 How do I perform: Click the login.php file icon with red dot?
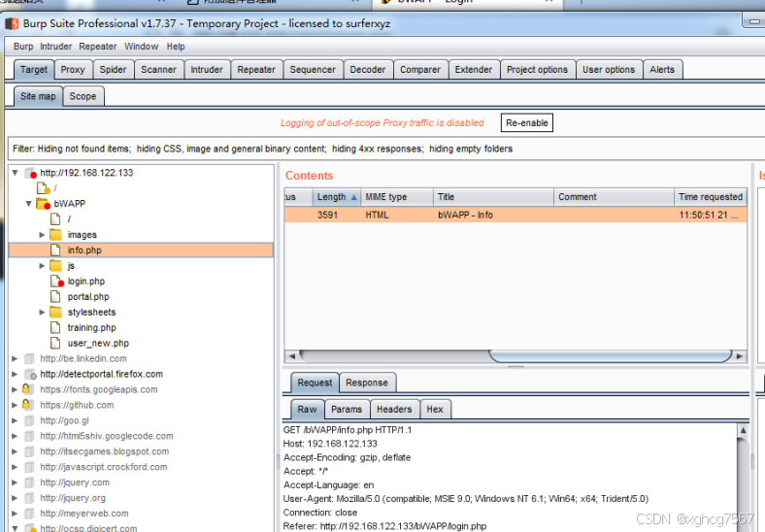(x=56, y=282)
